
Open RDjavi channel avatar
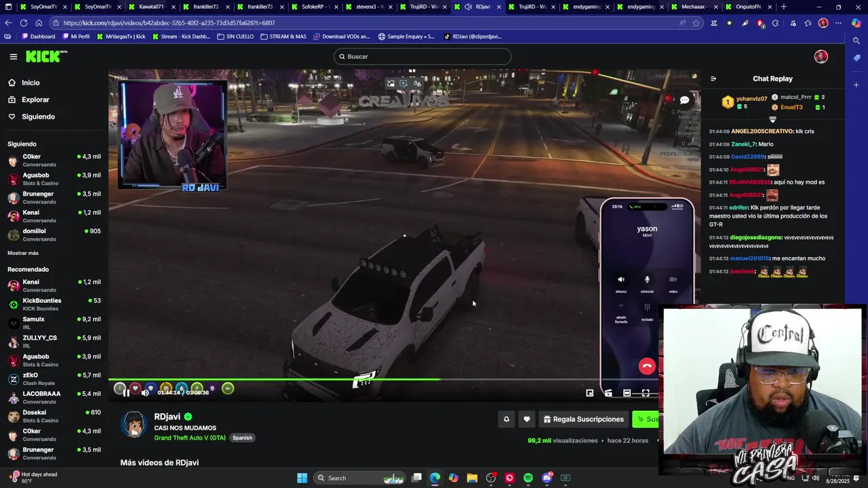pos(134,425)
